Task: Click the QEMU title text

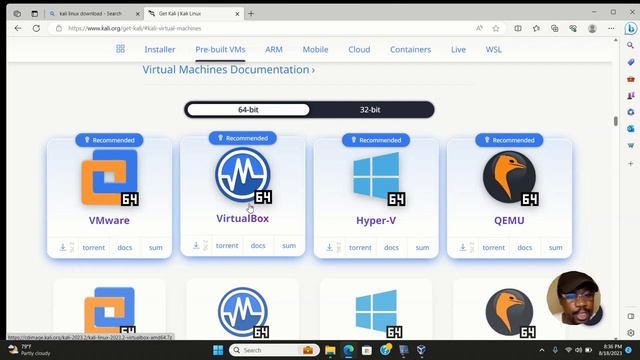Action: tap(509, 220)
